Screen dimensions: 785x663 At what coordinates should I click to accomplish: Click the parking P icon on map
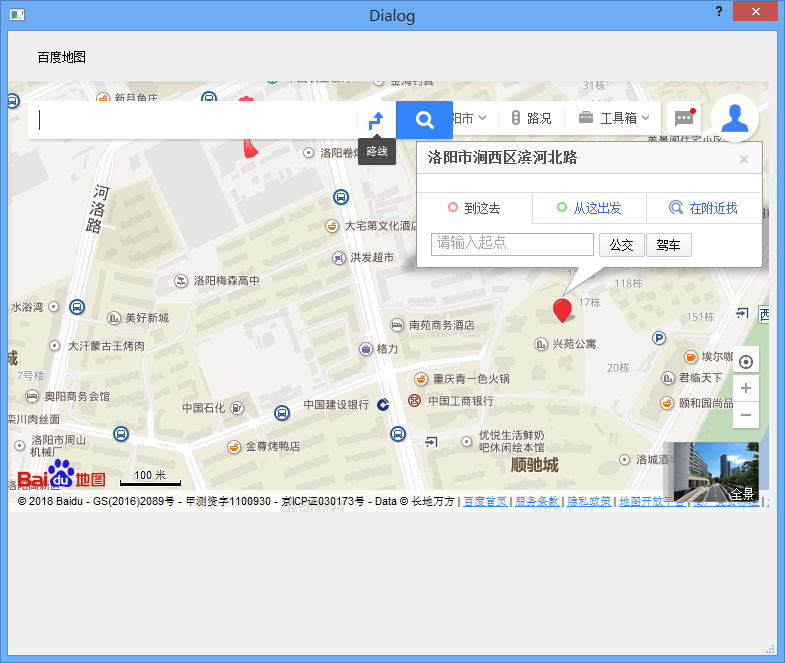click(659, 338)
